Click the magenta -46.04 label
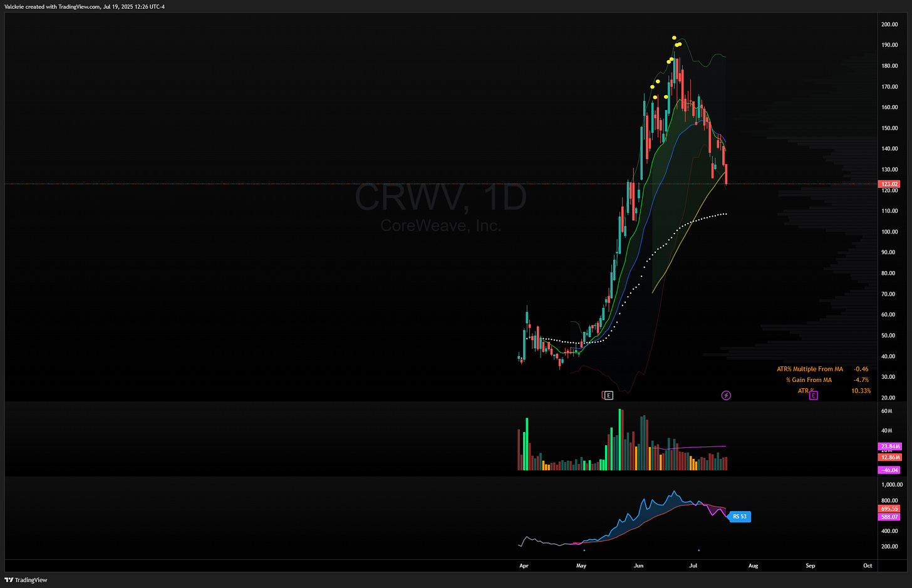 pos(889,470)
